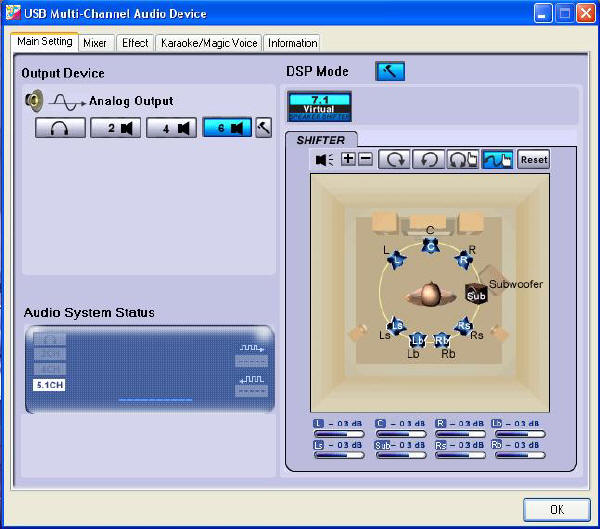Click USB audio app title icon
This screenshot has width=600, height=529.
[13, 13]
